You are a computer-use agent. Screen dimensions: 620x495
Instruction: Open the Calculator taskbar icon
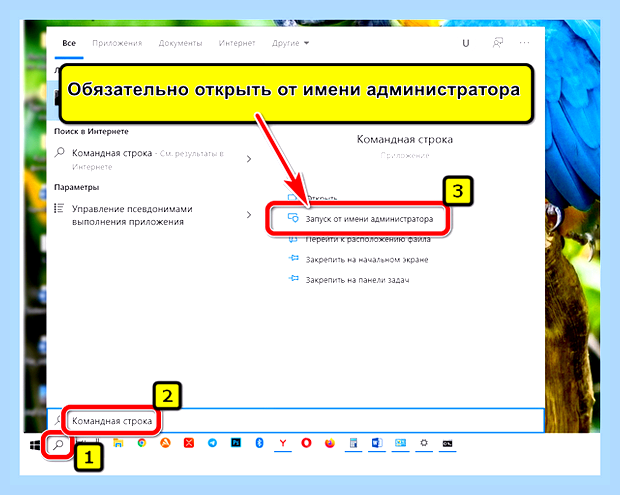tap(353, 443)
